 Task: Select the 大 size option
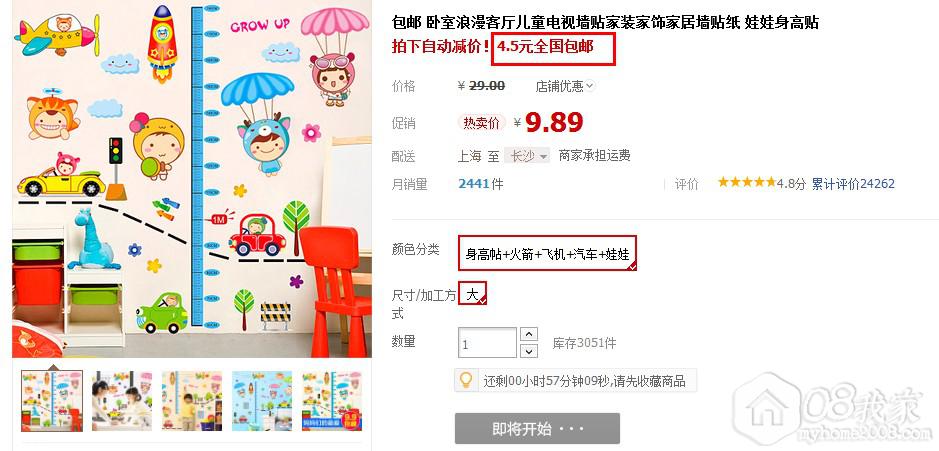(472, 293)
